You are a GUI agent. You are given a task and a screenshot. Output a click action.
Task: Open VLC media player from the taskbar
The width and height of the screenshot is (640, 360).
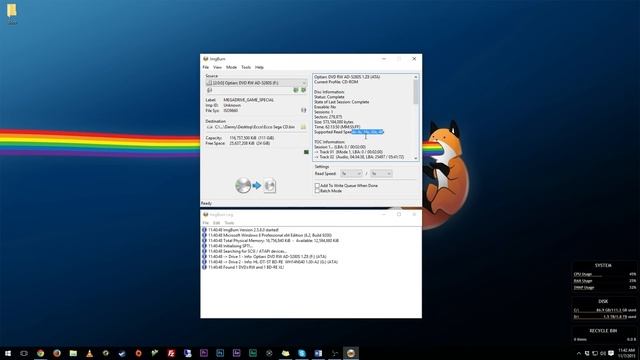pyautogui.click(x=89, y=353)
